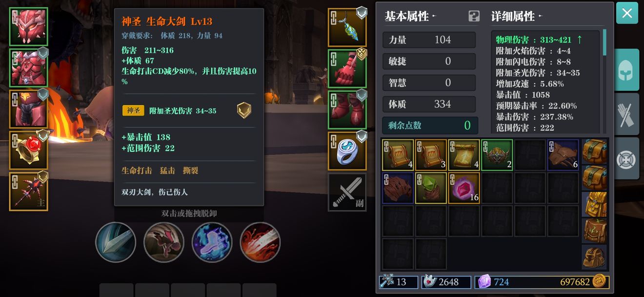Open the question mark help button
The image size is (644, 297).
coord(474,17)
